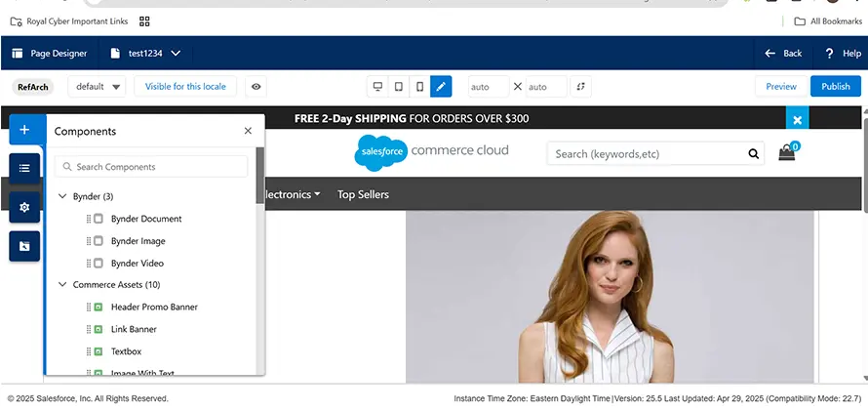Open the default locale dropdown

[x=97, y=87]
